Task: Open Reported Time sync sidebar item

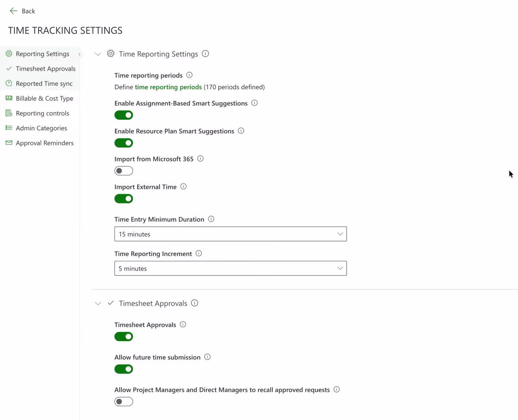Action: click(40, 84)
